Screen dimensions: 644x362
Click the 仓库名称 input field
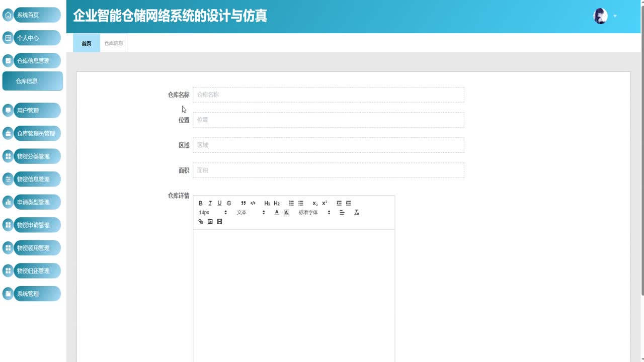tap(329, 95)
